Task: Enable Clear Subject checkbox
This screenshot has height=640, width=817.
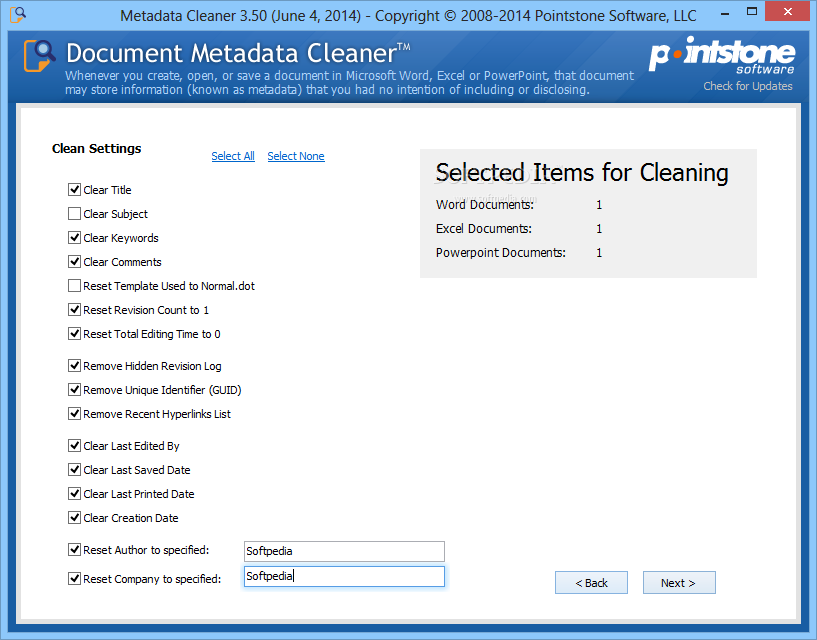Action: pyautogui.click(x=75, y=214)
